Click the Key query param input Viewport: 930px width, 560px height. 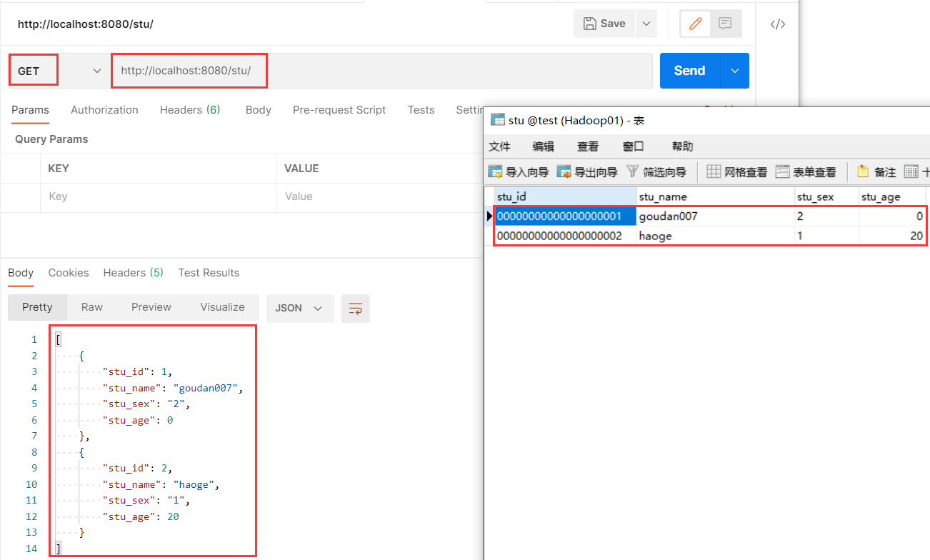point(159,196)
